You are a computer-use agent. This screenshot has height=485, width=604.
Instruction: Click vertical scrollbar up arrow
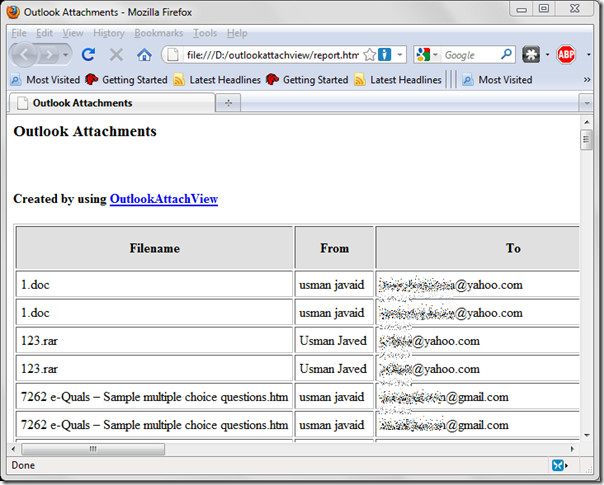[587, 123]
